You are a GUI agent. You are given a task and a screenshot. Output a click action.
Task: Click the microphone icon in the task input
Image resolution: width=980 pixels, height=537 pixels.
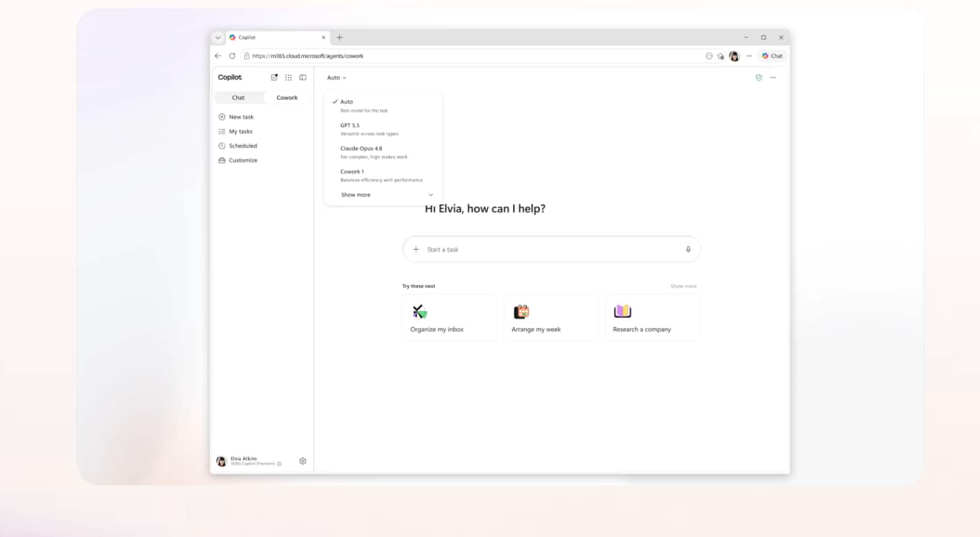(688, 249)
